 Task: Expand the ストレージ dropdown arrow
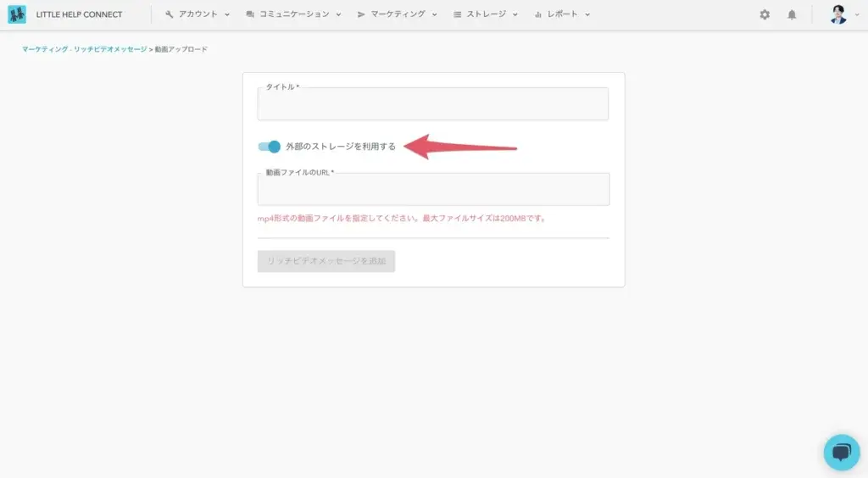point(515,14)
